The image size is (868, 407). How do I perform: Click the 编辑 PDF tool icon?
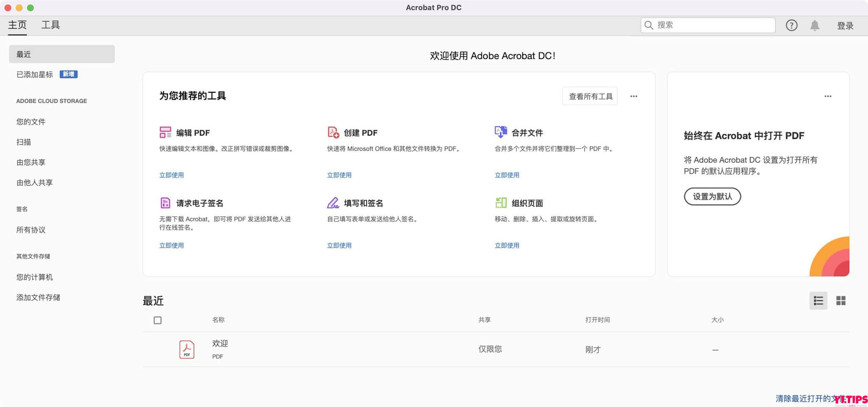pyautogui.click(x=165, y=132)
